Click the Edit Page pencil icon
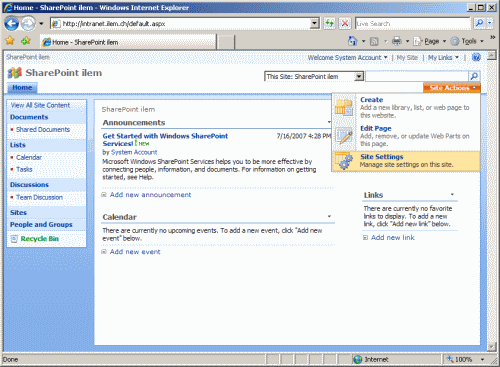 [x=344, y=135]
